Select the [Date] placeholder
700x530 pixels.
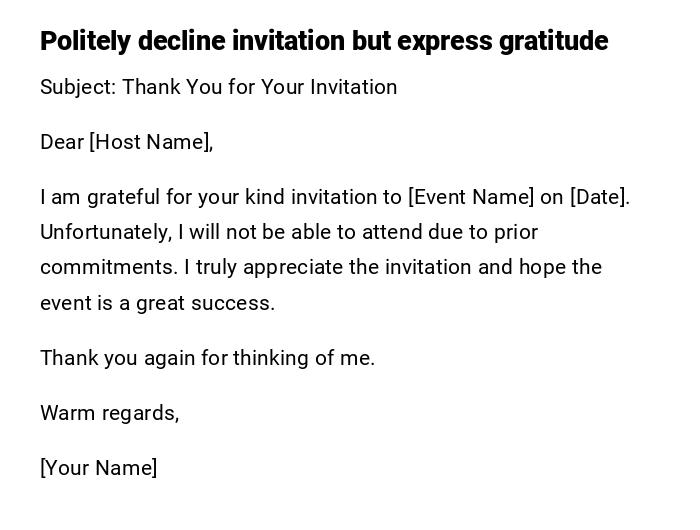[x=598, y=197]
